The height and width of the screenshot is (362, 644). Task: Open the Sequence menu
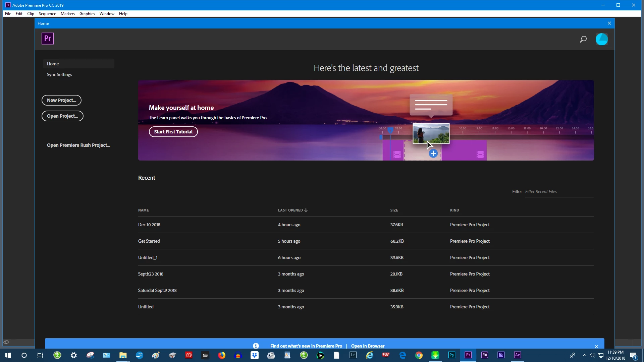click(x=47, y=14)
